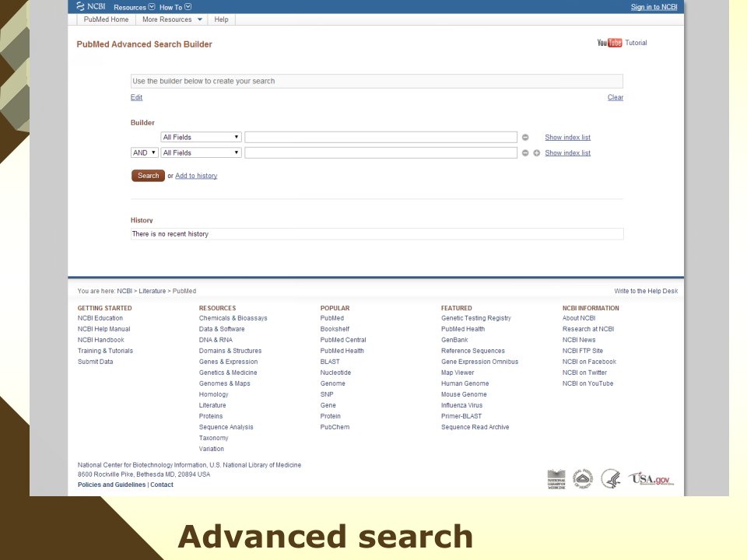Screen dimensions: 747x560
Task: Click the query box with builder instructions
Action: pyautogui.click(x=377, y=81)
